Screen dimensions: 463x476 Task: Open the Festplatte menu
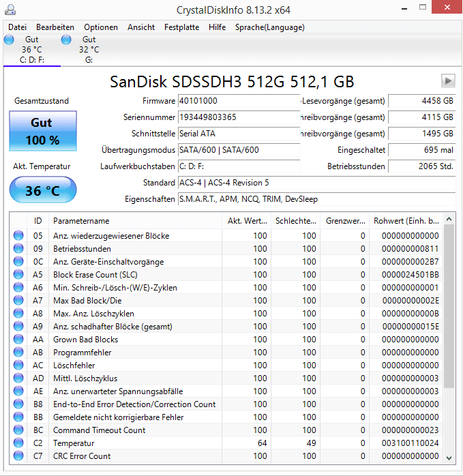181,27
